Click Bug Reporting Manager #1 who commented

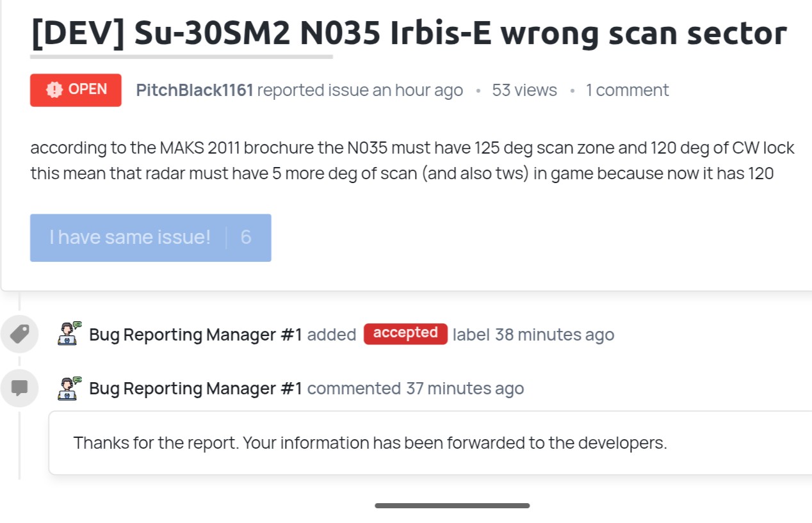[x=195, y=389]
